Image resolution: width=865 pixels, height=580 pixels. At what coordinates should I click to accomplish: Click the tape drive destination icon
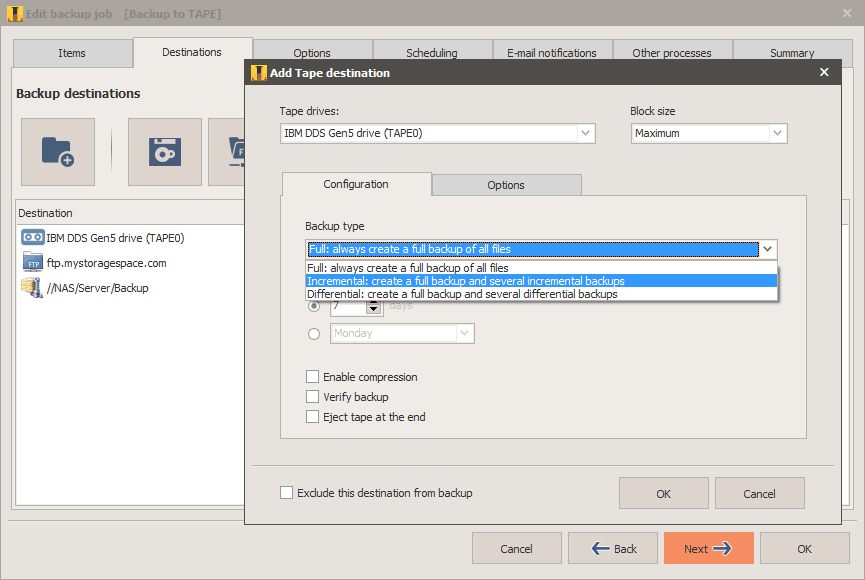pyautogui.click(x=164, y=152)
